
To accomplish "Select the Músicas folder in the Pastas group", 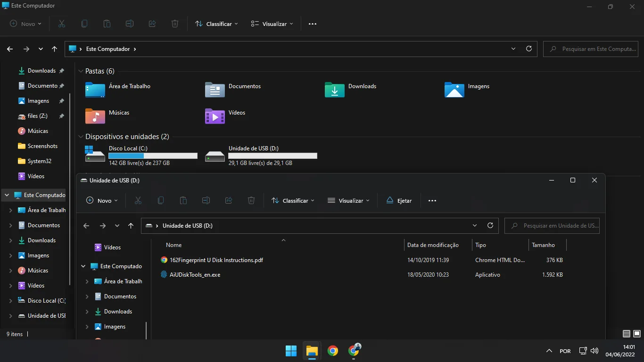I will pos(107,115).
